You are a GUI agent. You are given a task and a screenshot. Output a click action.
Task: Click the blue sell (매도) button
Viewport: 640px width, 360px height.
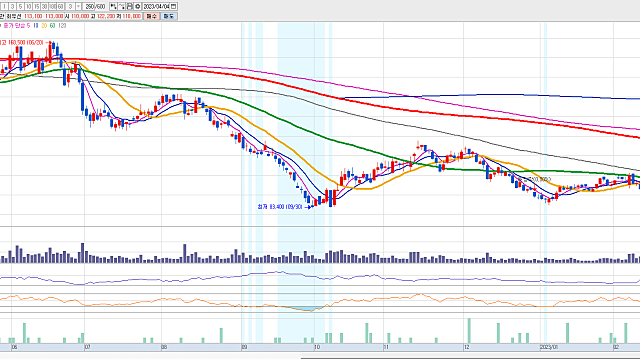click(169, 16)
